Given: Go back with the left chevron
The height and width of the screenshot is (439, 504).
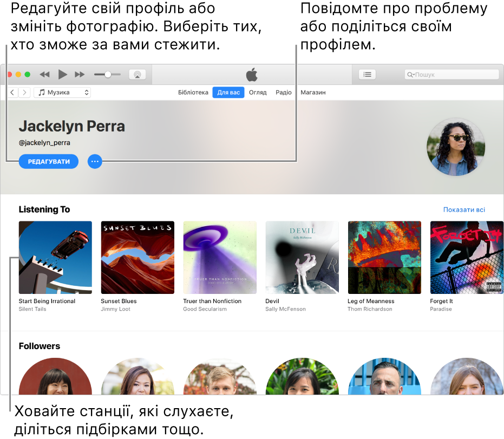Looking at the screenshot, I should 12,93.
